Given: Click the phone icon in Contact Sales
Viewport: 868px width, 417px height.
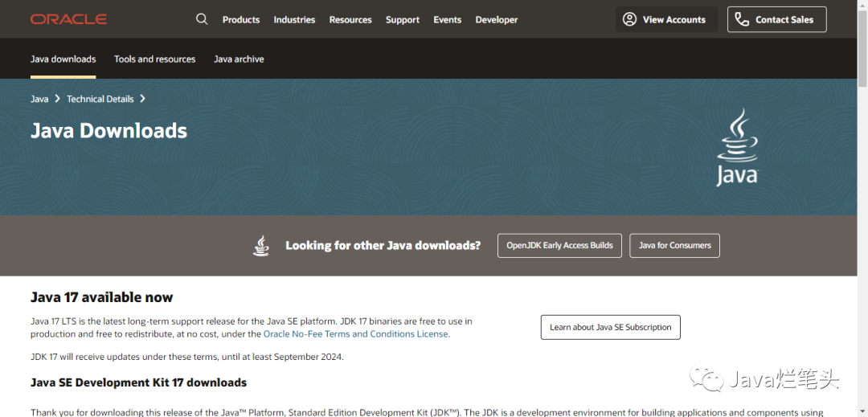Looking at the screenshot, I should [742, 19].
